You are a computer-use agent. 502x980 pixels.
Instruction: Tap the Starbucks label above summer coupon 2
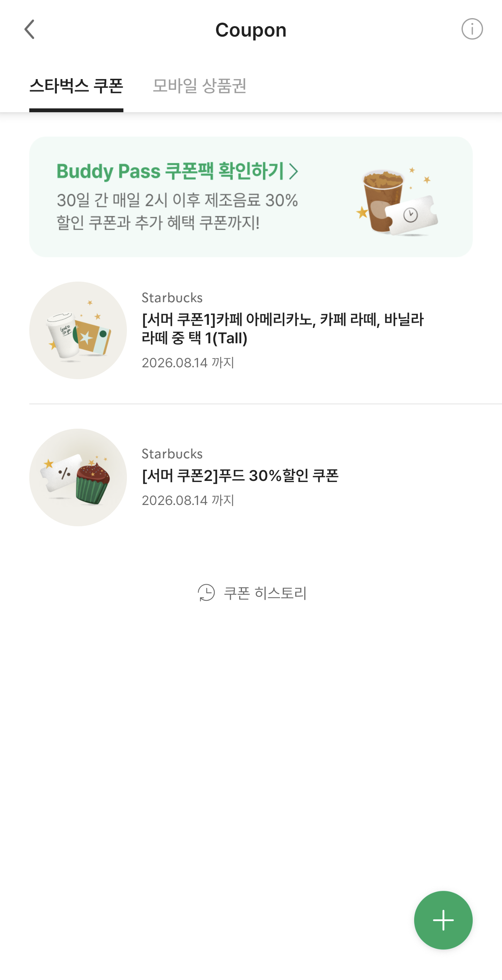172,453
